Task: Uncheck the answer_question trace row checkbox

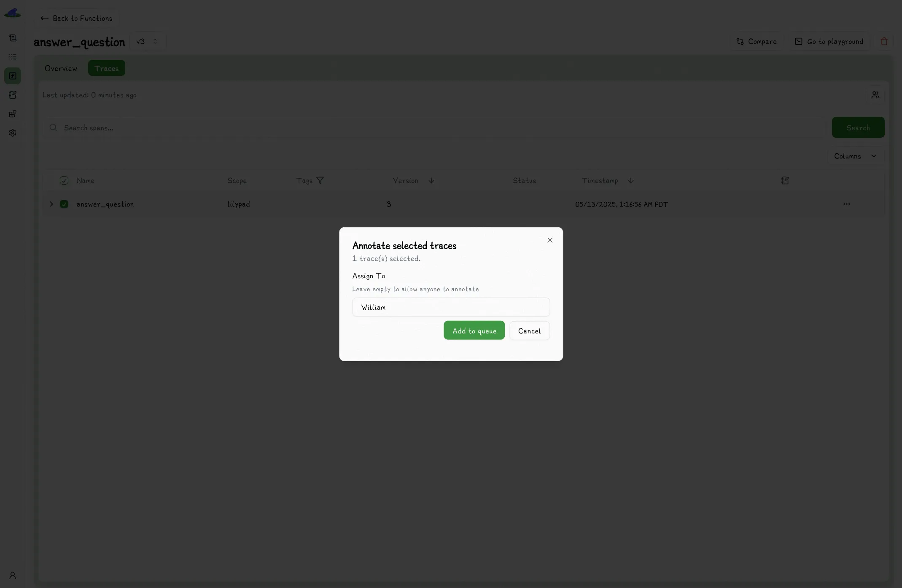Action: pos(64,204)
